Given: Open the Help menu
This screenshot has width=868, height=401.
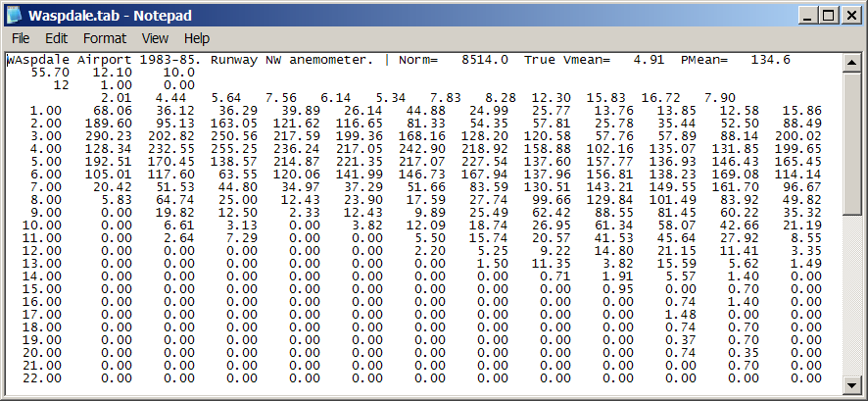Looking at the screenshot, I should click(197, 38).
